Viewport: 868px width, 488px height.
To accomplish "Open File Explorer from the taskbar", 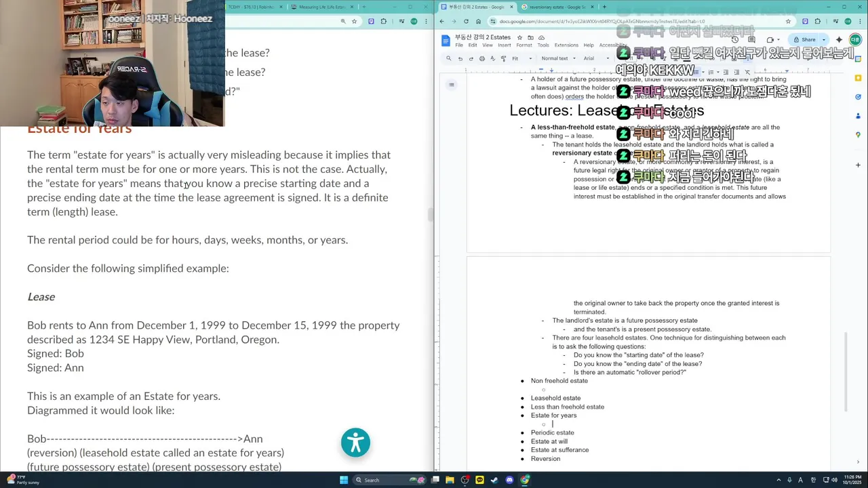I will 450,480.
